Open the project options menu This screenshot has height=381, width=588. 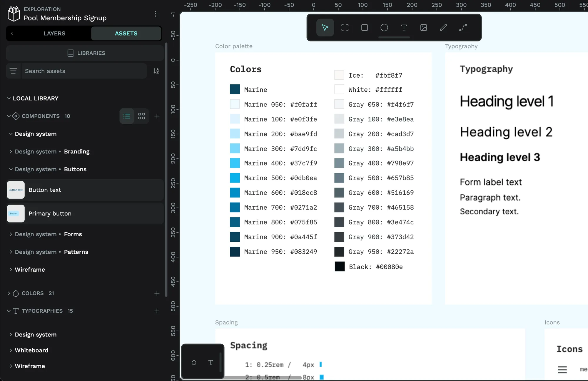click(x=155, y=14)
